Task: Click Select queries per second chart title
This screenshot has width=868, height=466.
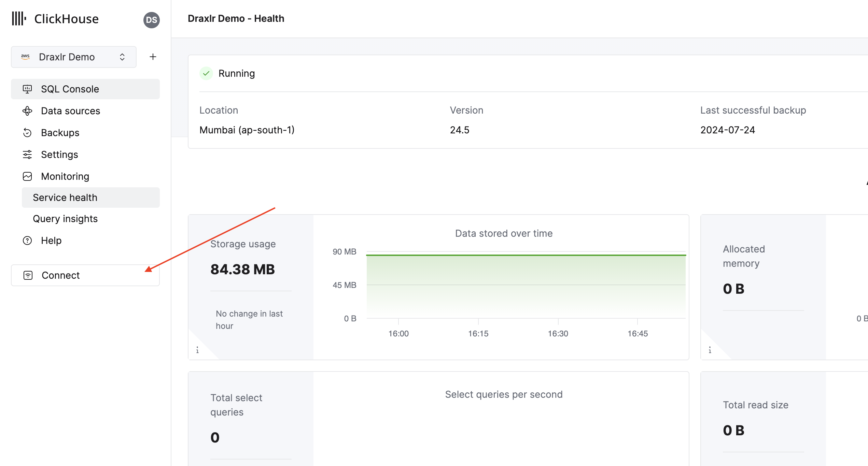Action: [504, 394]
